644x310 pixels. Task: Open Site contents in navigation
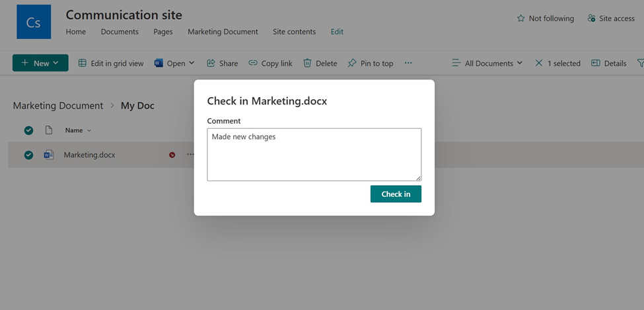pyautogui.click(x=294, y=32)
